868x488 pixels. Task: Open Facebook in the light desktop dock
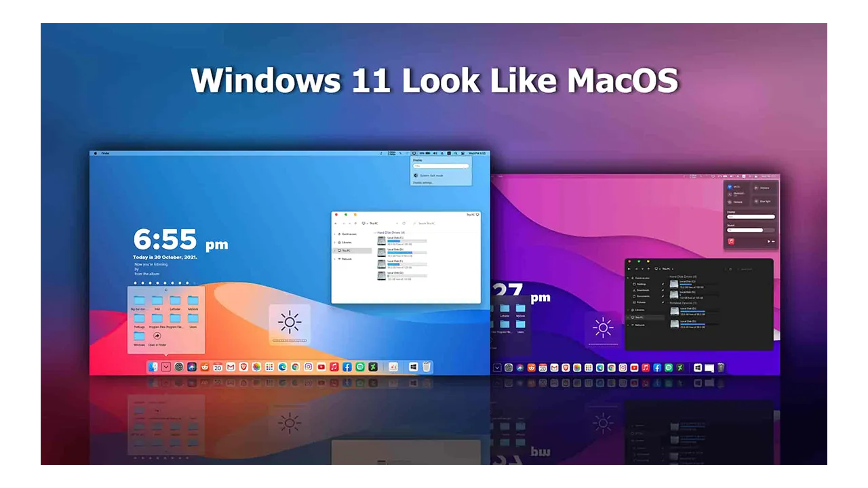tap(347, 367)
